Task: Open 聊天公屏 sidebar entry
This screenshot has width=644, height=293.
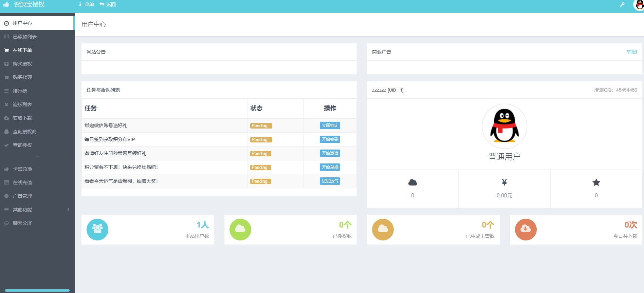Action: pos(37,223)
